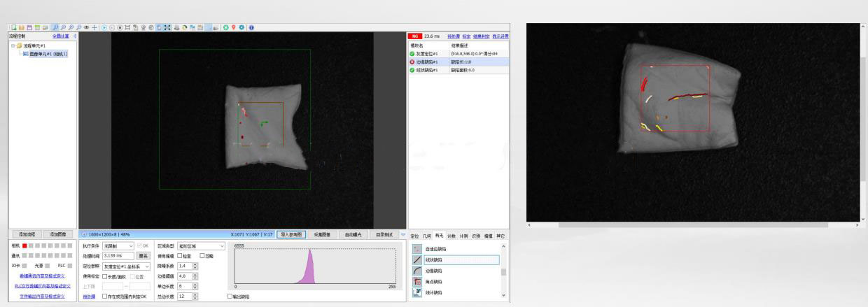
Task: Click the blue info icon in the toolbar
Action: click(x=251, y=27)
